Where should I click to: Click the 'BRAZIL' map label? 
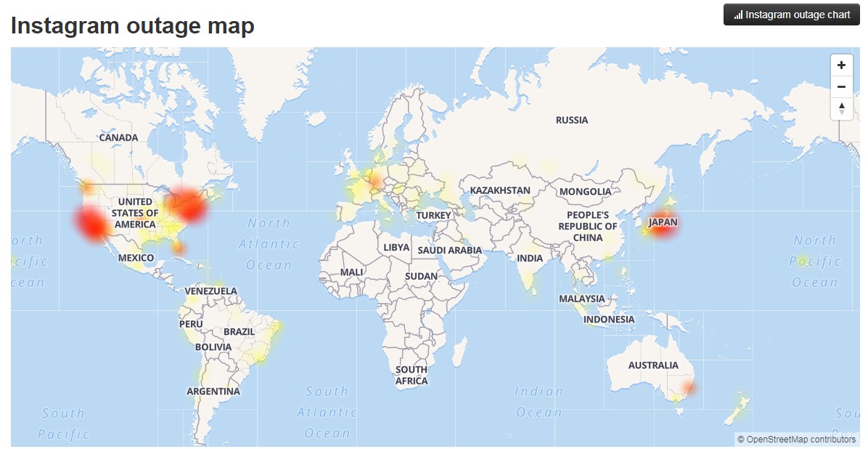[x=239, y=331]
